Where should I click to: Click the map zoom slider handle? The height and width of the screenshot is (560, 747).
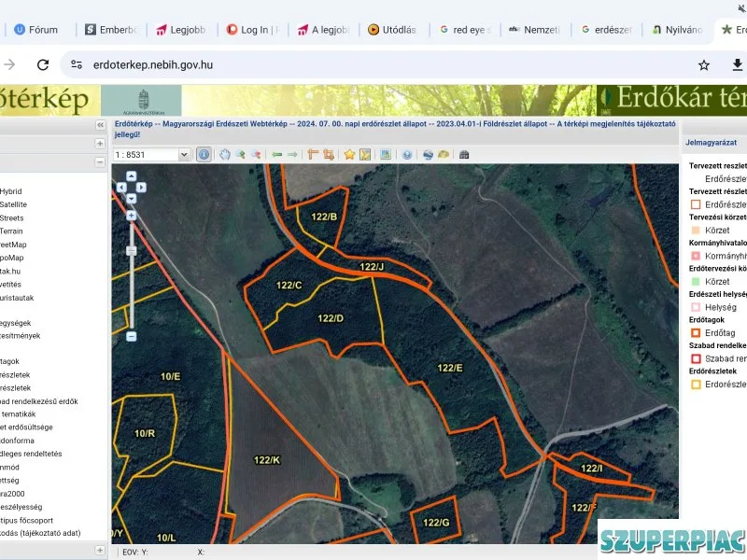[132, 251]
